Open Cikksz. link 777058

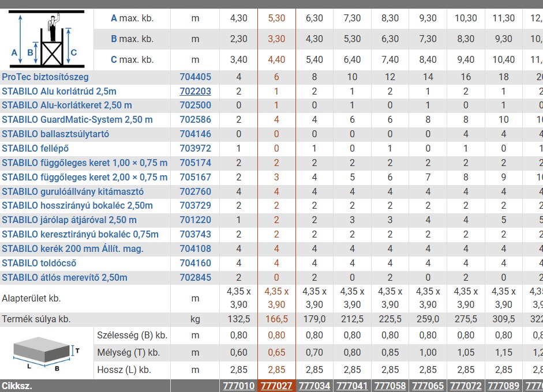(390, 386)
